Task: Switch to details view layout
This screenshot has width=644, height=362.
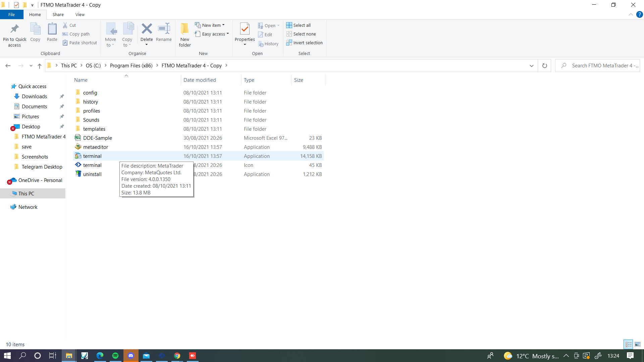Action: coord(629,344)
